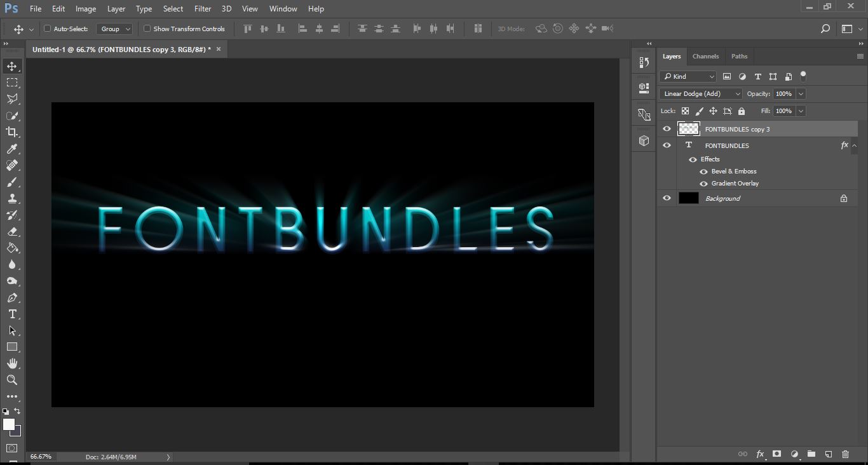Select the Pen tool
Screen dimensions: 868x465
tap(12, 297)
